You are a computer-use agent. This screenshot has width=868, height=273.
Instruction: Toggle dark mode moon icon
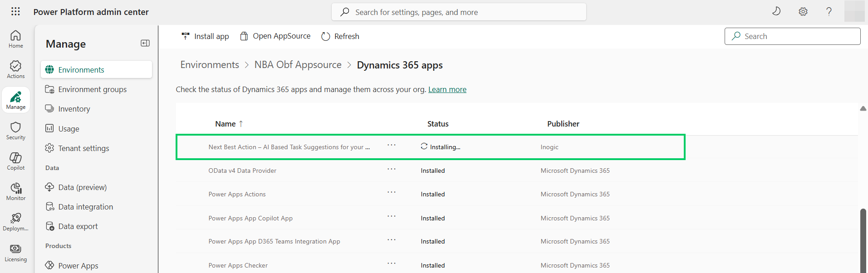(776, 11)
